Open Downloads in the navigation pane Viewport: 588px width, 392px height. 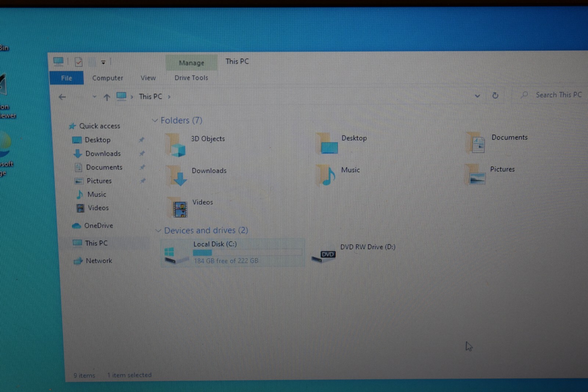pos(103,154)
